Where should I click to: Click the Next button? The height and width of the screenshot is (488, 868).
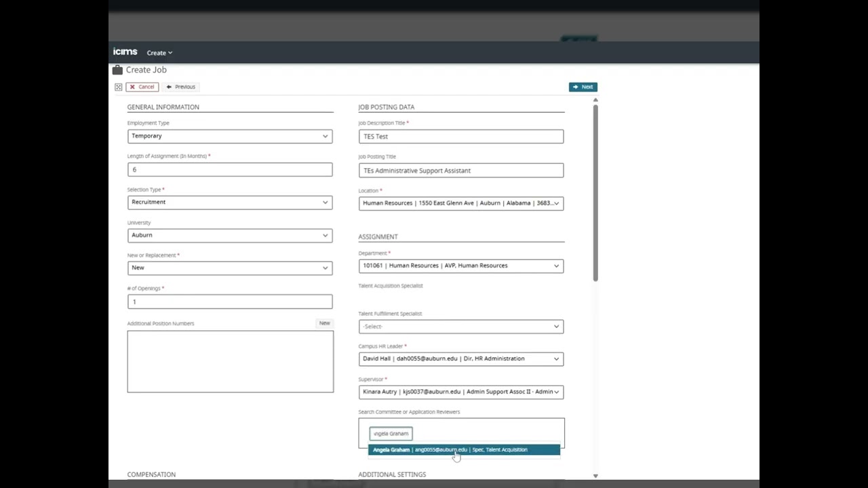pyautogui.click(x=583, y=87)
